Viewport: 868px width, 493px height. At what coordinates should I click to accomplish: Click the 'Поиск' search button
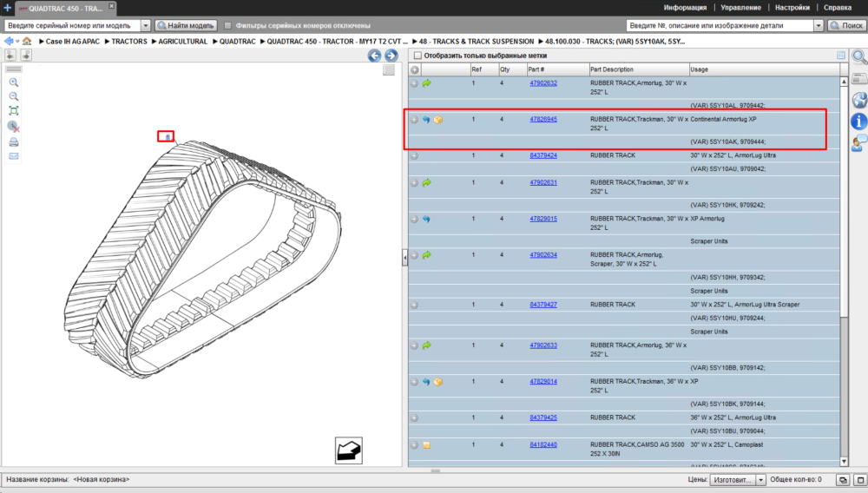click(x=847, y=25)
